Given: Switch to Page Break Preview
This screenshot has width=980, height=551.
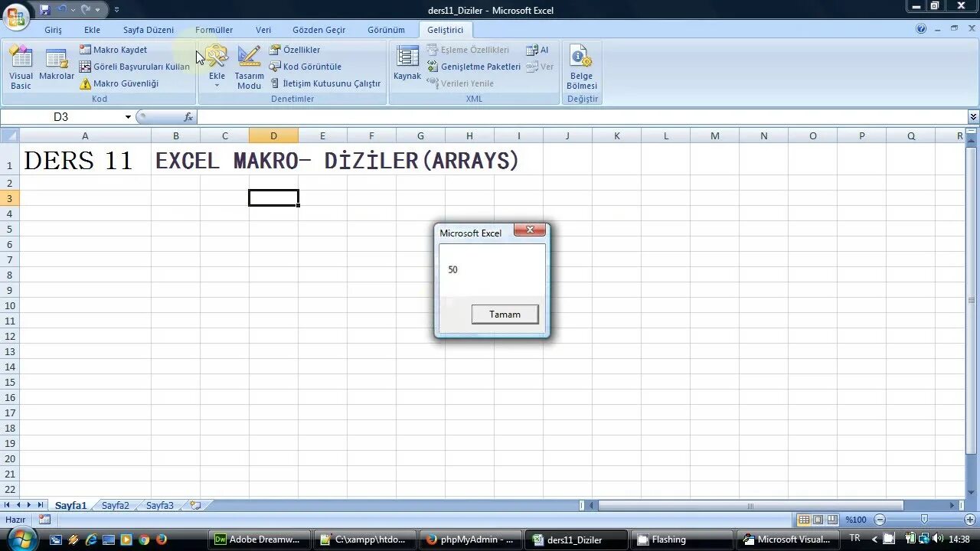Looking at the screenshot, I should click(x=831, y=520).
